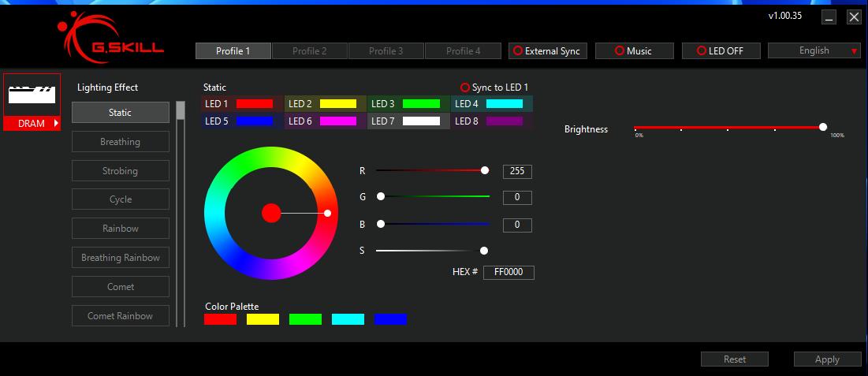Image resolution: width=868 pixels, height=376 pixels.
Task: Select LED 1 red swatch
Action: click(x=255, y=103)
